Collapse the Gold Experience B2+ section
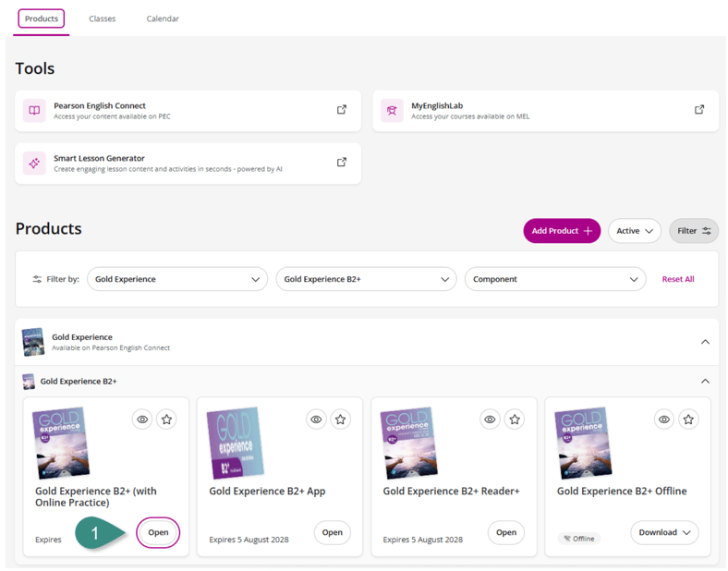This screenshot has height=571, width=728. click(705, 381)
